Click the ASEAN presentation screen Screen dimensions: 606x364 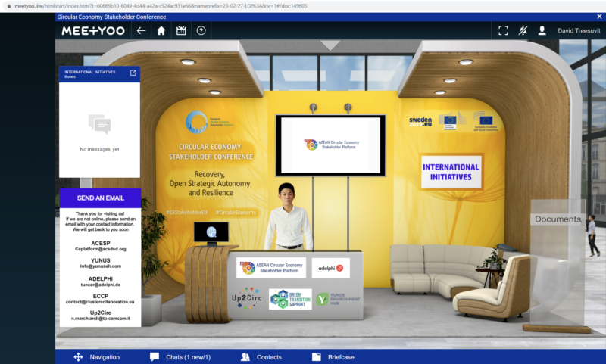point(330,144)
